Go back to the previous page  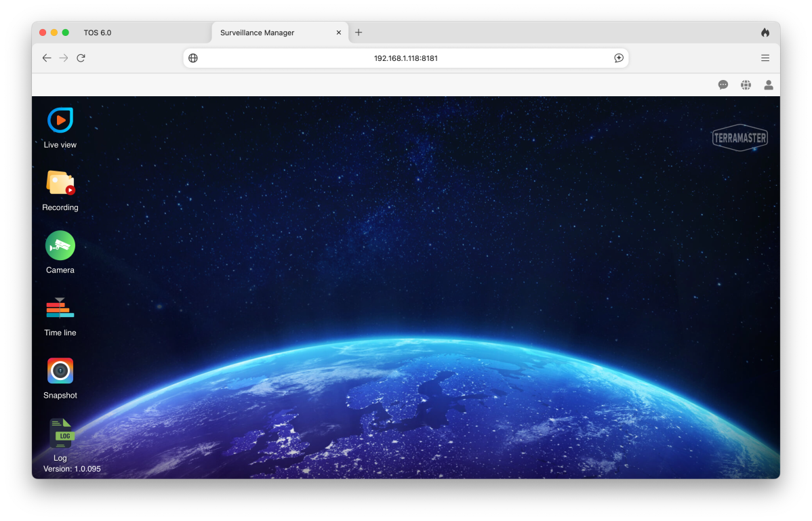pos(47,58)
